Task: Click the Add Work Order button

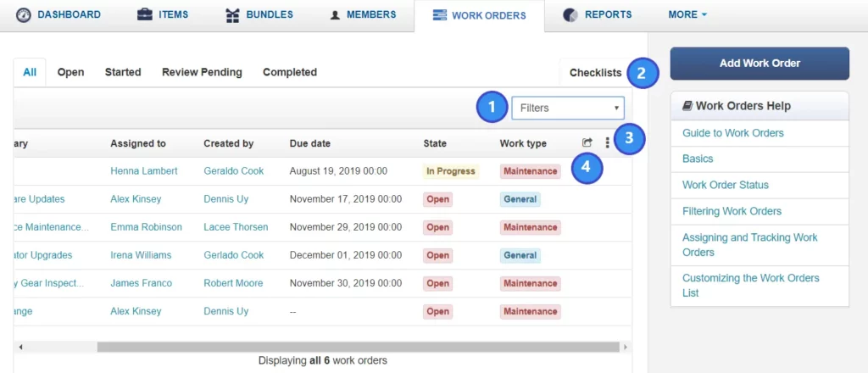Action: pyautogui.click(x=759, y=64)
